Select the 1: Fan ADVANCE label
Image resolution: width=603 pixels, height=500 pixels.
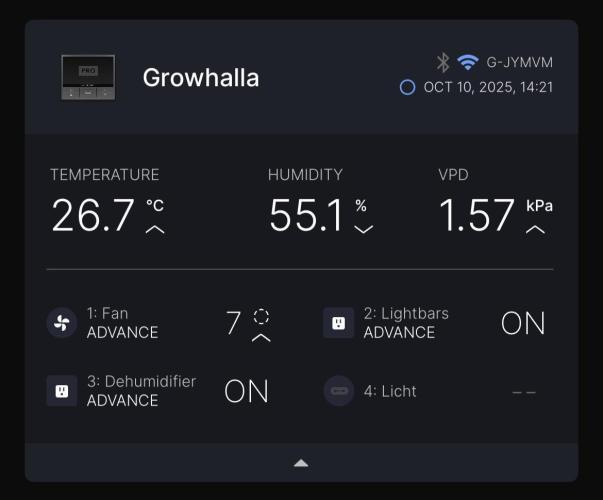click(122, 323)
